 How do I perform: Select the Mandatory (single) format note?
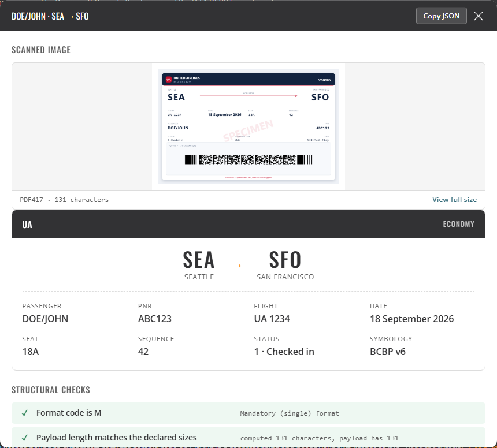tap(290, 413)
